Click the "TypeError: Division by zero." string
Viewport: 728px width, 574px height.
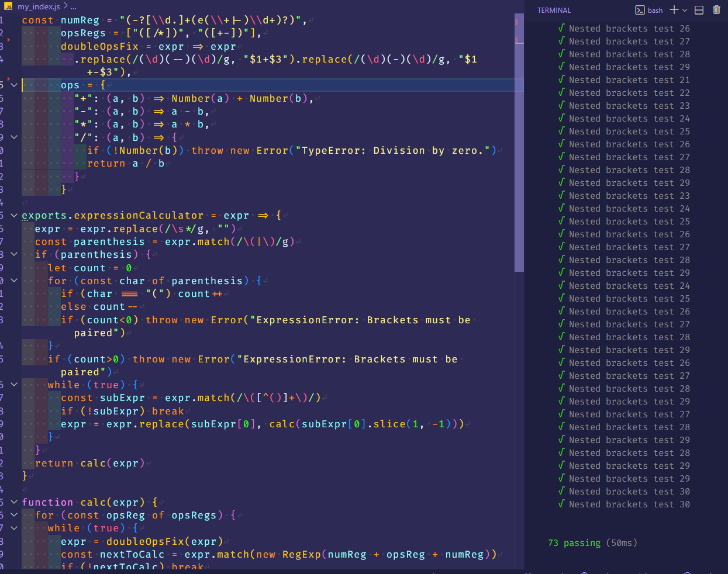(x=392, y=151)
